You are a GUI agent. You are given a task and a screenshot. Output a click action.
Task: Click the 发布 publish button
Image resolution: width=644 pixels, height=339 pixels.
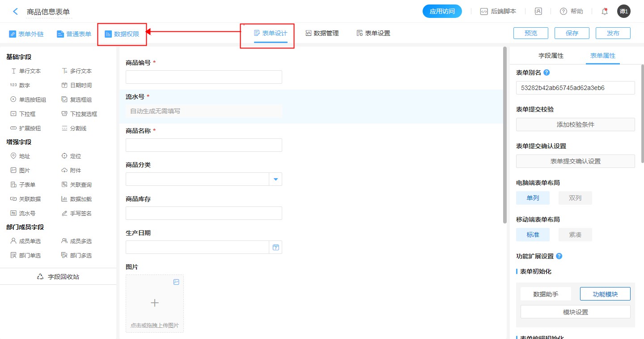(613, 33)
